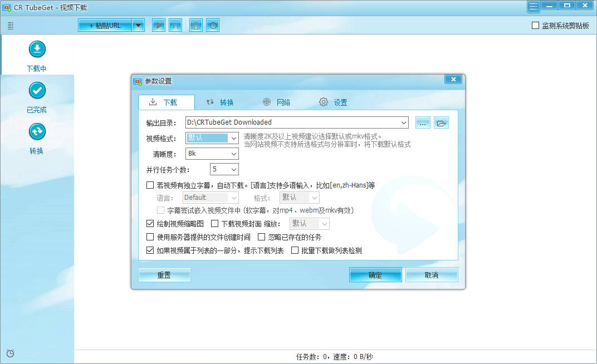597x364 pixels.
Task: Click the delete trash toolbar icon
Action: pos(195,26)
